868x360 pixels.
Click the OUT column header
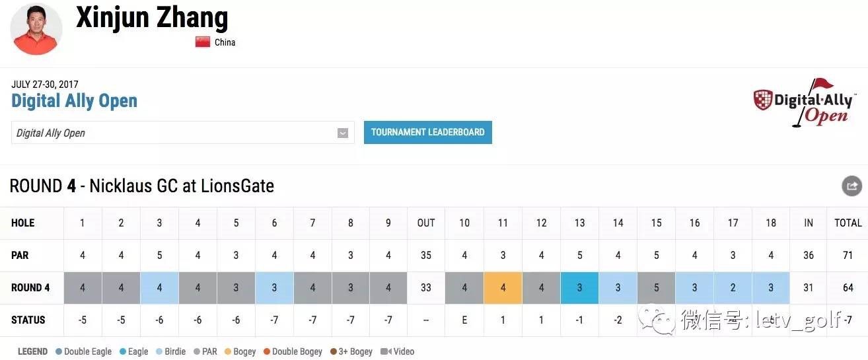click(426, 223)
